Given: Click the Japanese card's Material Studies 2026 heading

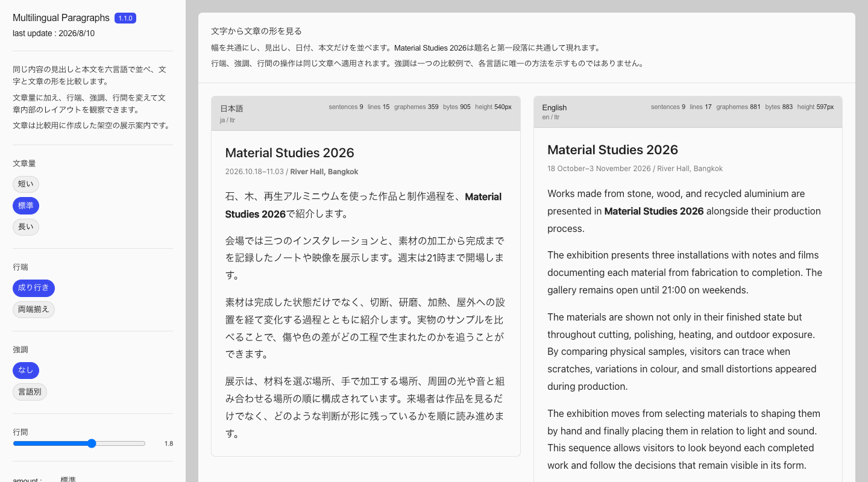Looking at the screenshot, I should 290,153.
